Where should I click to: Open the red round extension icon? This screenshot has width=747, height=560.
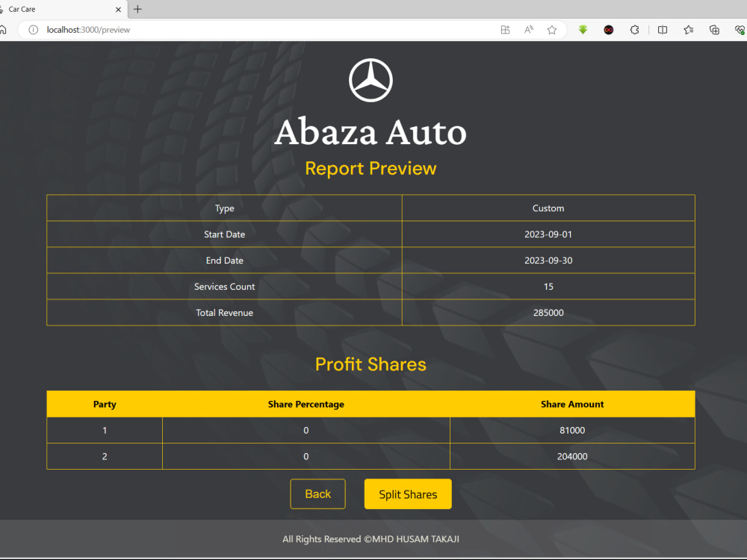click(608, 30)
